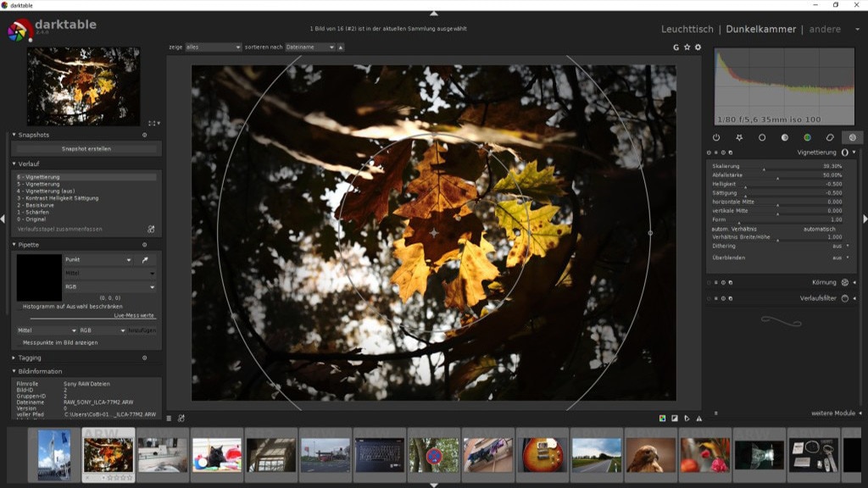Reset Snapshots panel icon
The image size is (868, 488).
tap(144, 135)
